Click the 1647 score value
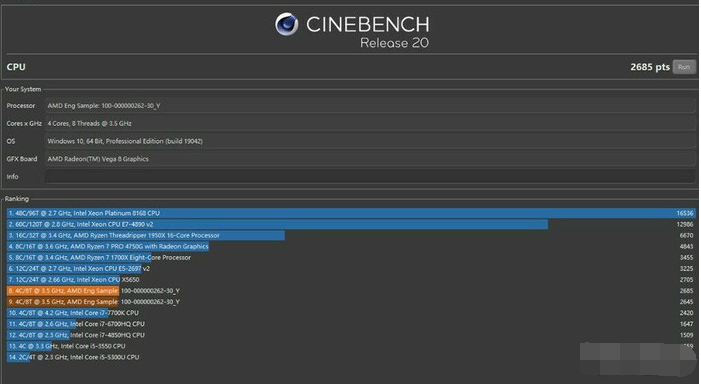The image size is (701, 384). tap(686, 324)
